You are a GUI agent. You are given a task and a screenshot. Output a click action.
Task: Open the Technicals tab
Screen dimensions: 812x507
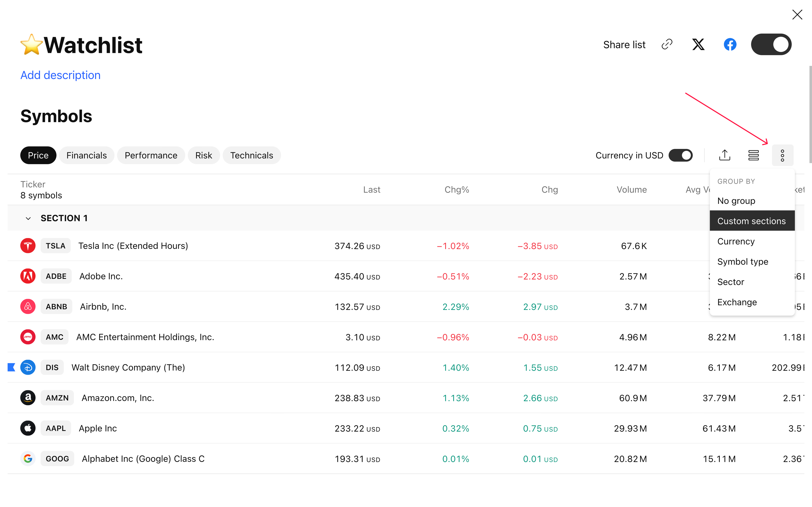252,155
